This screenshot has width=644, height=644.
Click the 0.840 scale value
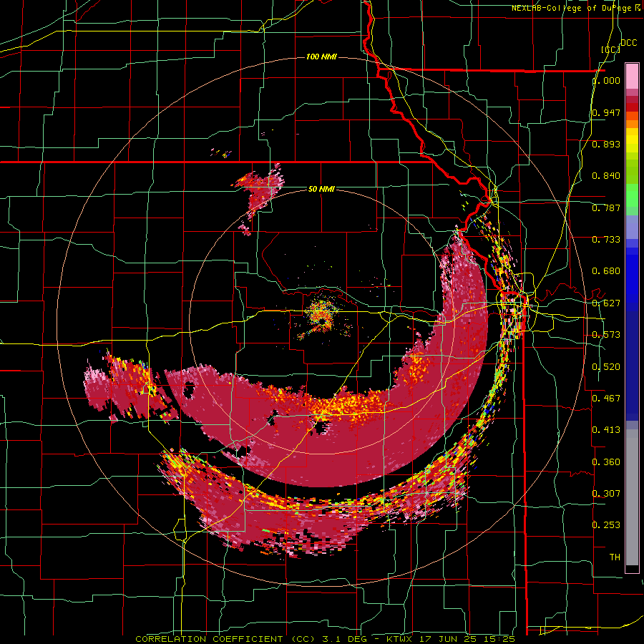(606, 176)
